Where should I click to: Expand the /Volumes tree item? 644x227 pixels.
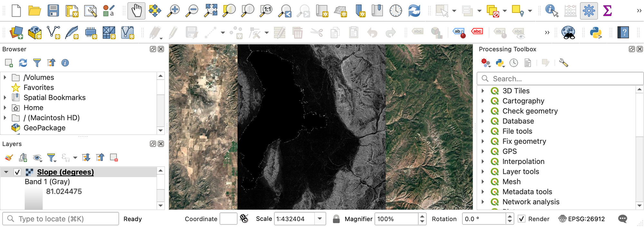[x=5, y=77]
